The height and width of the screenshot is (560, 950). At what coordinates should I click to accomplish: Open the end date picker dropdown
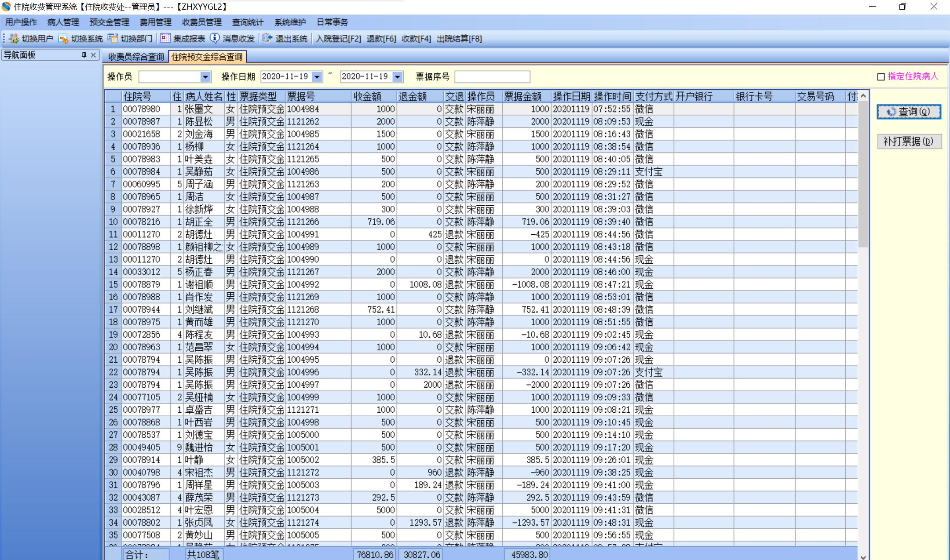pos(398,77)
